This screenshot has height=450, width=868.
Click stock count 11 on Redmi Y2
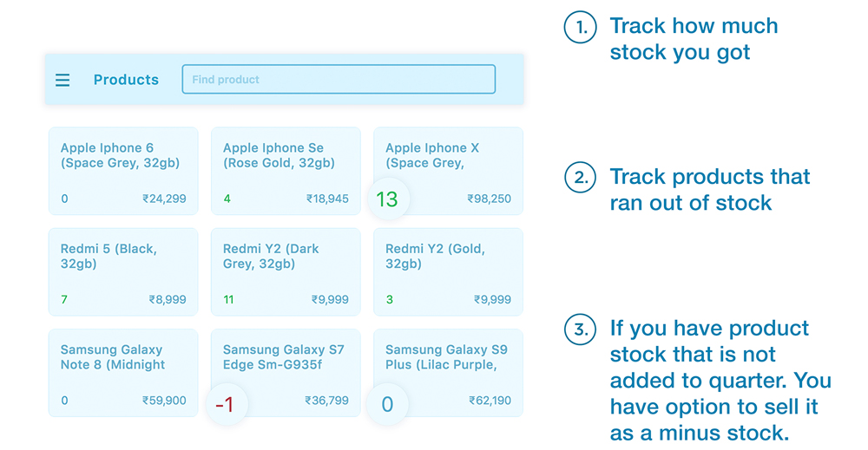click(228, 300)
